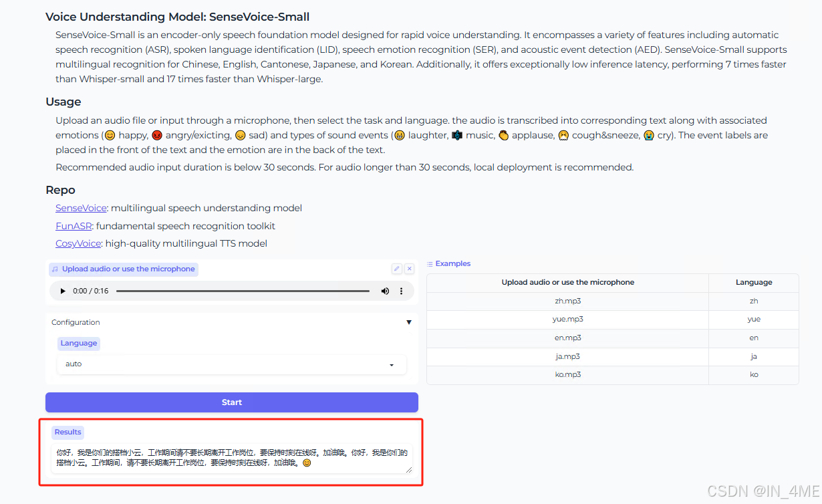Seek within the audio progress bar
The width and height of the screenshot is (822, 504).
(243, 291)
